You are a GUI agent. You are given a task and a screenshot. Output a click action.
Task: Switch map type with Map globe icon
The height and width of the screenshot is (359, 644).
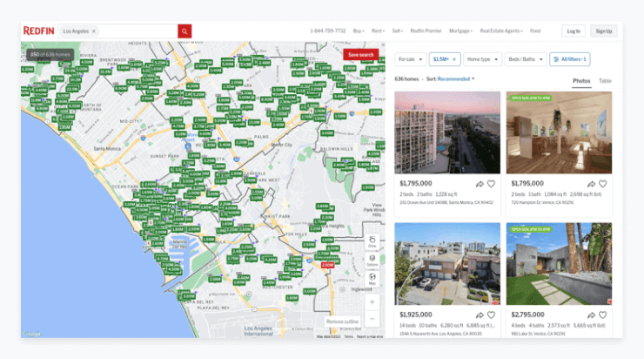[x=372, y=278]
